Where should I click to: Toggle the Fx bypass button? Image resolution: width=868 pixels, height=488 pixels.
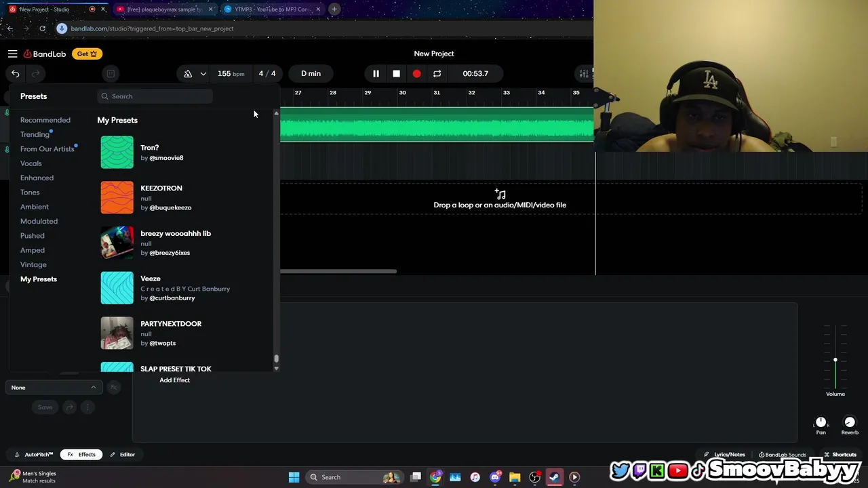[114, 388]
